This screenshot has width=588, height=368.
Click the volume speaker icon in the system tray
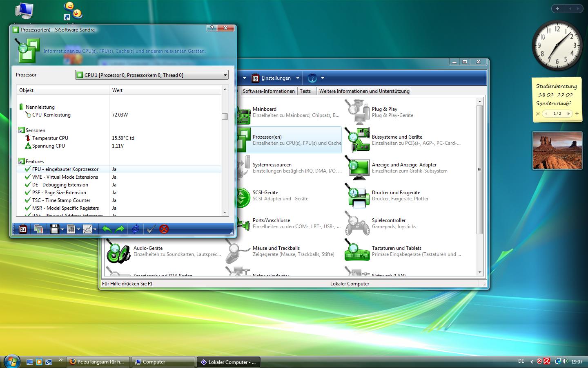pos(566,361)
